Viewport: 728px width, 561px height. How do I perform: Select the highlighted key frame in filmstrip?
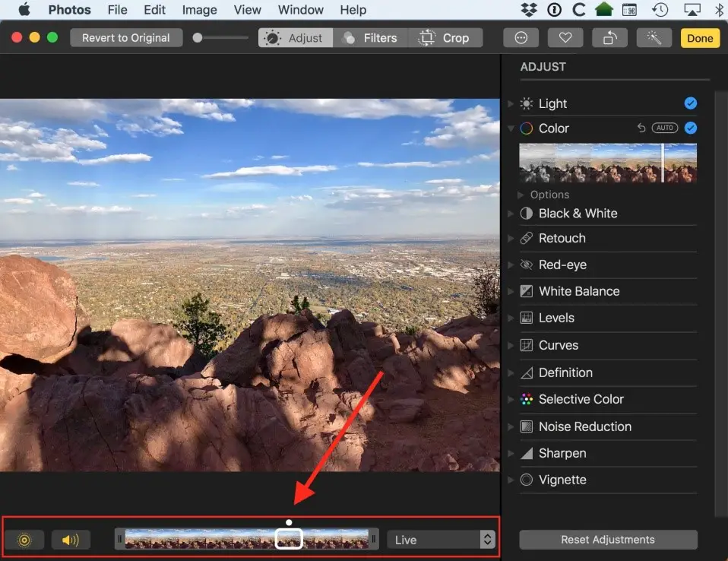(x=289, y=539)
